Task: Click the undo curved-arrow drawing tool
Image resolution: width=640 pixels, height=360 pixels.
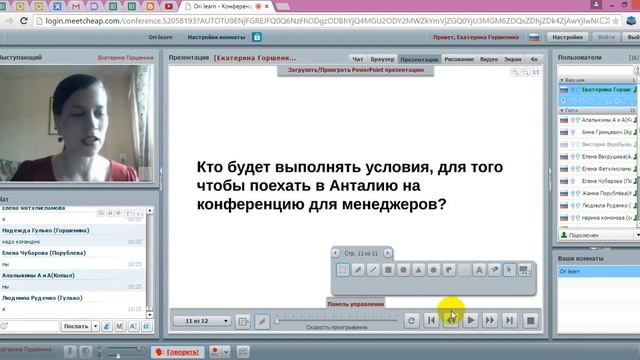Action: pyautogui.click(x=449, y=270)
